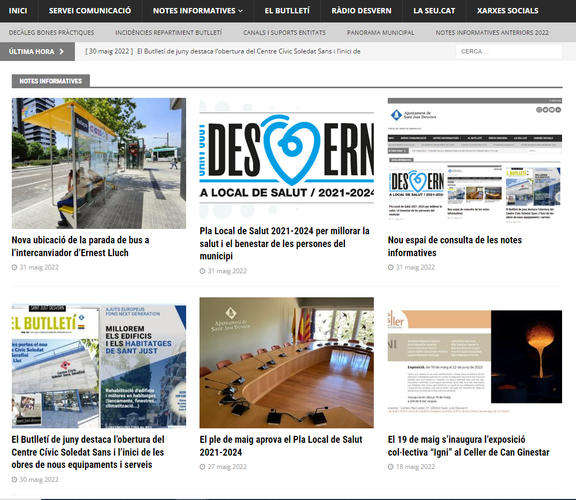The width and height of the screenshot is (576, 500).
Task: Read article El ple de maig aprova el Pla
Action: click(281, 446)
